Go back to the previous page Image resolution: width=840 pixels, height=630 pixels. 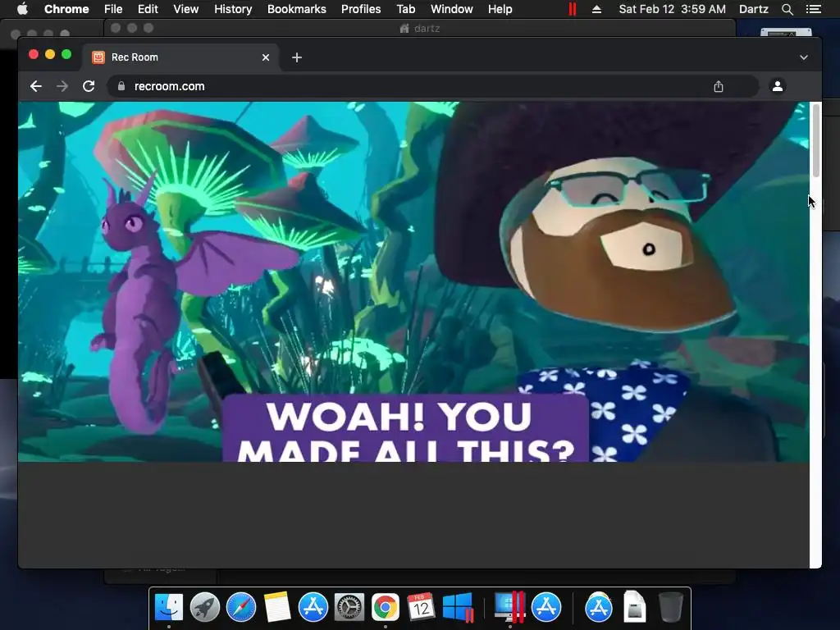[x=36, y=86]
